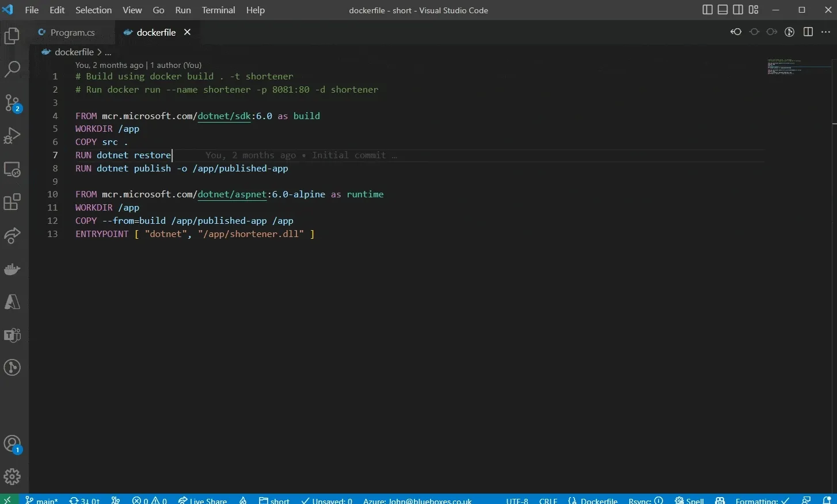This screenshot has height=504, width=837.
Task: Click the inline blame 'Initial commit' annotation
Action: click(301, 155)
